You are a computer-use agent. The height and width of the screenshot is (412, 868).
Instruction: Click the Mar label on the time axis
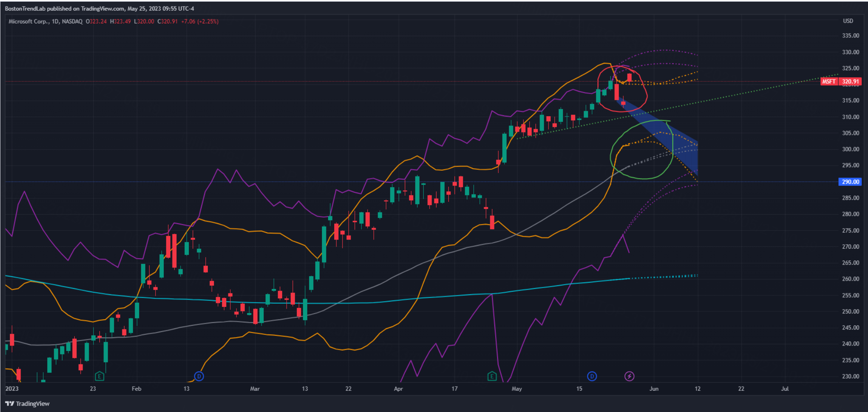point(255,389)
